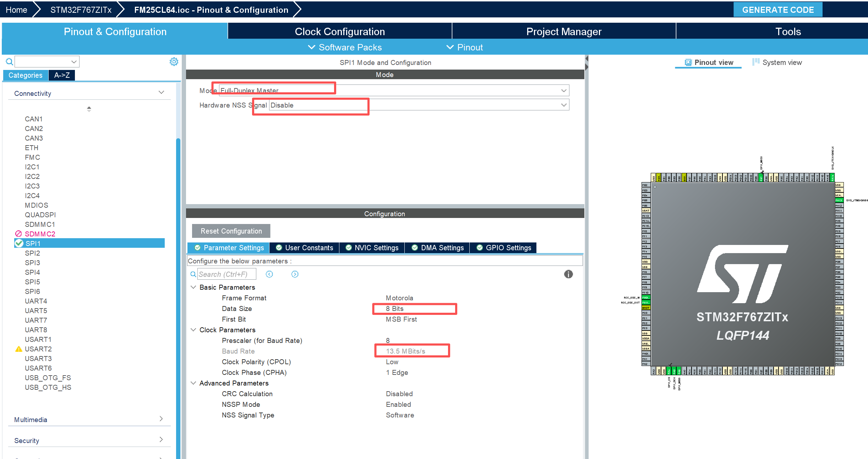
Task: Click the Clock Polarity value Low
Action: [392, 362]
